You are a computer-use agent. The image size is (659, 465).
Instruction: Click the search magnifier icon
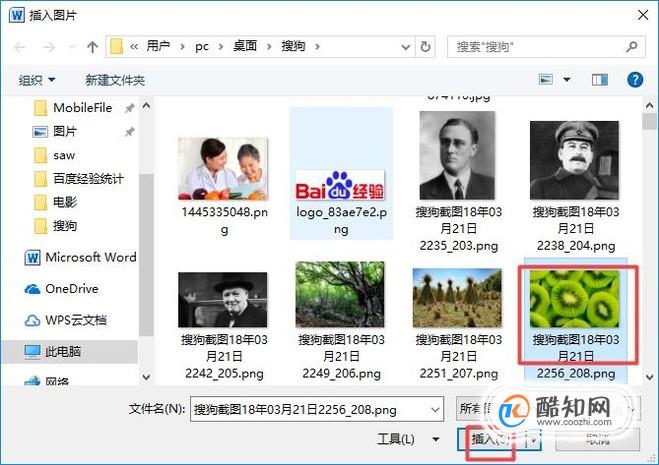(631, 47)
